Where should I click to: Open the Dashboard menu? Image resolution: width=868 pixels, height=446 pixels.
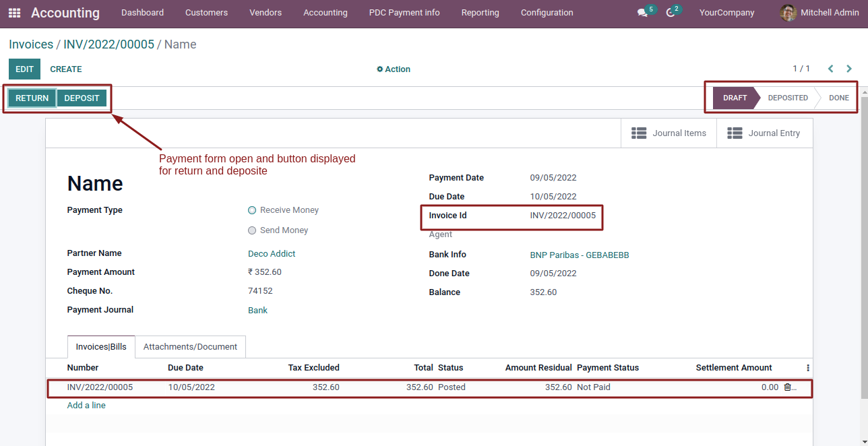click(x=142, y=13)
